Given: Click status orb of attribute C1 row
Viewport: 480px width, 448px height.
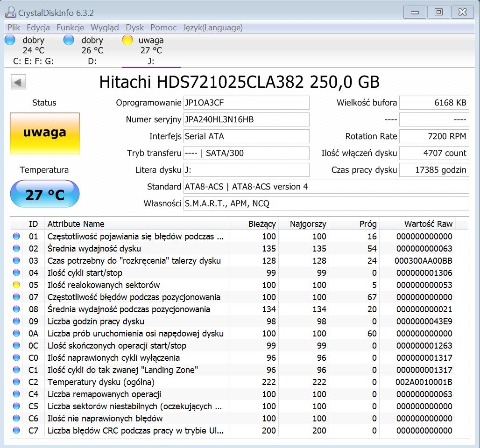Looking at the screenshot, I should (x=16, y=370).
